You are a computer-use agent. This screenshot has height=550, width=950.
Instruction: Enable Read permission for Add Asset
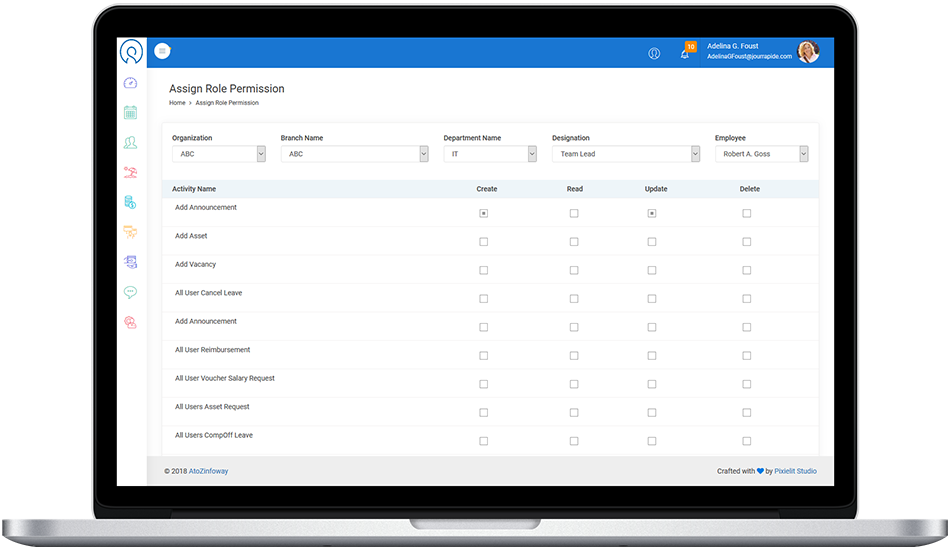point(574,242)
